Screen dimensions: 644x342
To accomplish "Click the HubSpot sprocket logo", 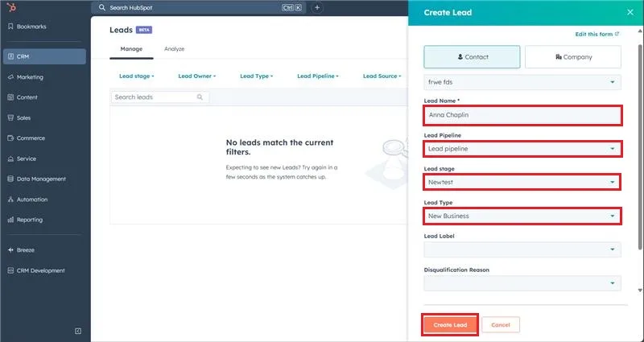I will (x=10, y=7).
